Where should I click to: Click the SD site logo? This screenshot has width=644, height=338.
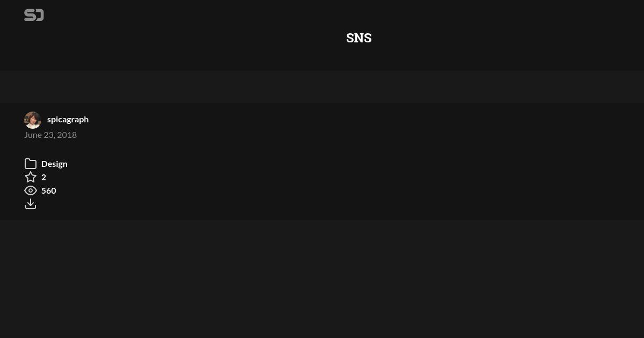coord(34,15)
